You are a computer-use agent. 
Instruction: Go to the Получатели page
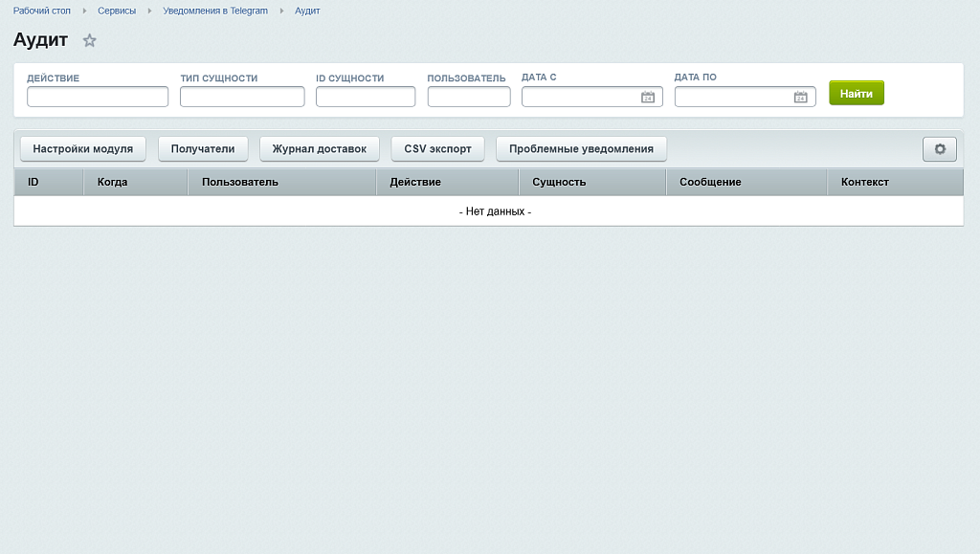pos(203,149)
